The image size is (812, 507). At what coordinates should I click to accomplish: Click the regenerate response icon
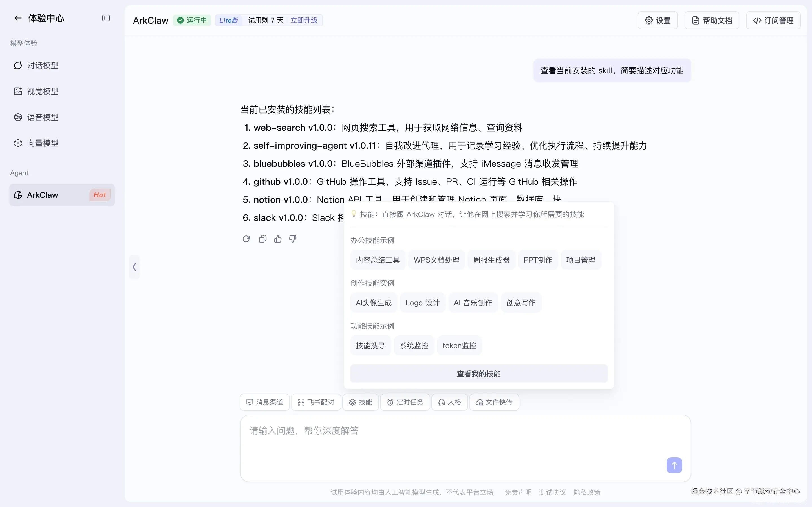click(246, 239)
